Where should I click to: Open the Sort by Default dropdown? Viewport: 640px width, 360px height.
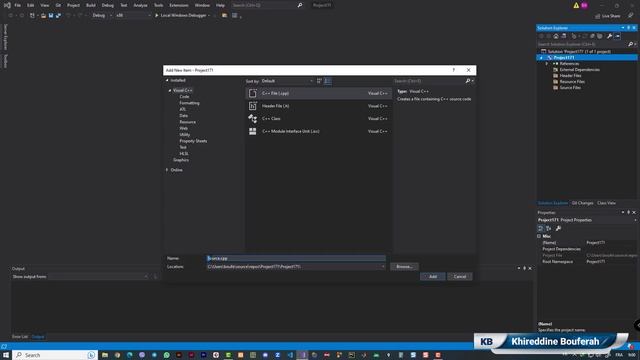click(x=287, y=81)
